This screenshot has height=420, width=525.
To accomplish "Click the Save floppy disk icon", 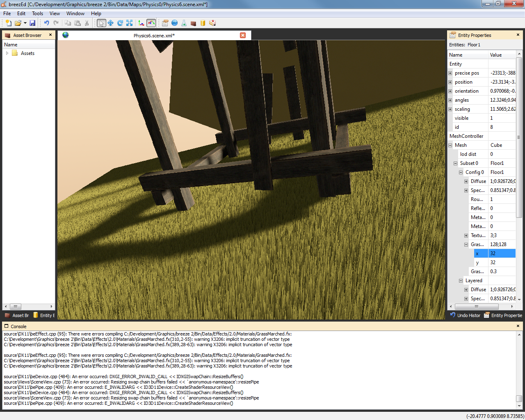I will click(x=32, y=23).
